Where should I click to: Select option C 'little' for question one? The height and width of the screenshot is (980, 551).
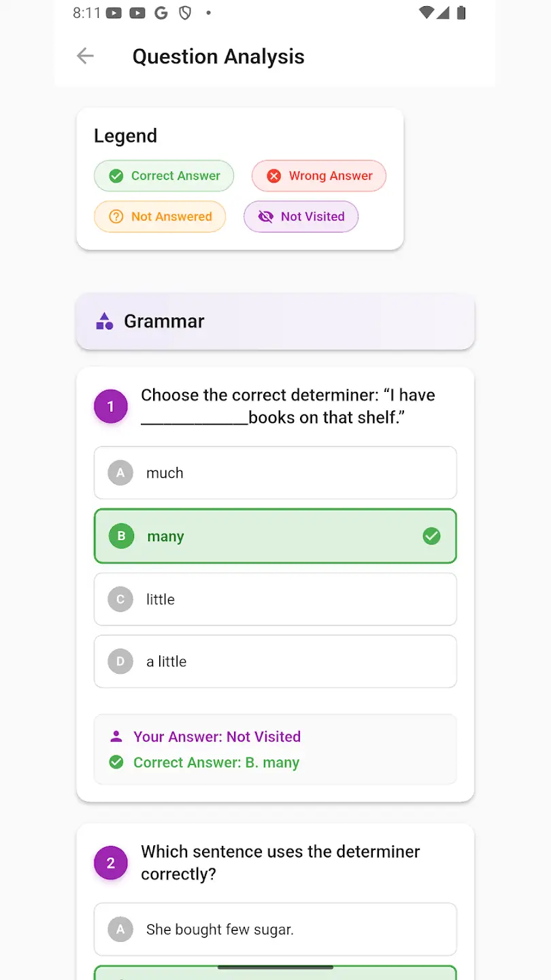click(x=275, y=599)
